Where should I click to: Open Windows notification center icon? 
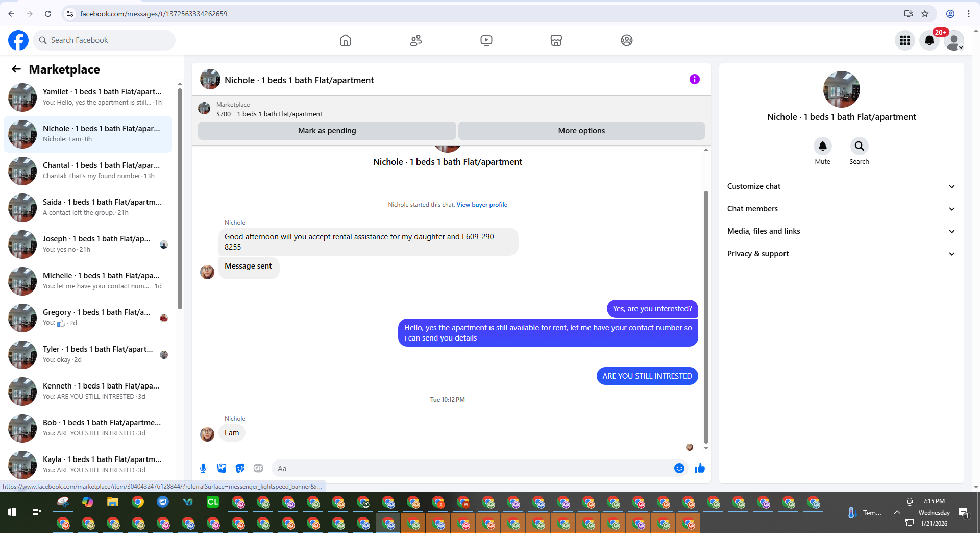point(964,512)
